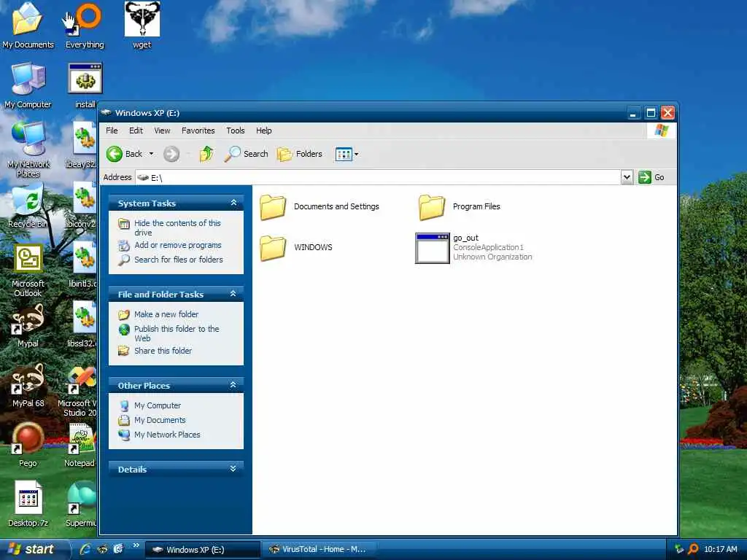Select the Mypal desktop icon
The height and width of the screenshot is (560, 747).
click(x=28, y=326)
